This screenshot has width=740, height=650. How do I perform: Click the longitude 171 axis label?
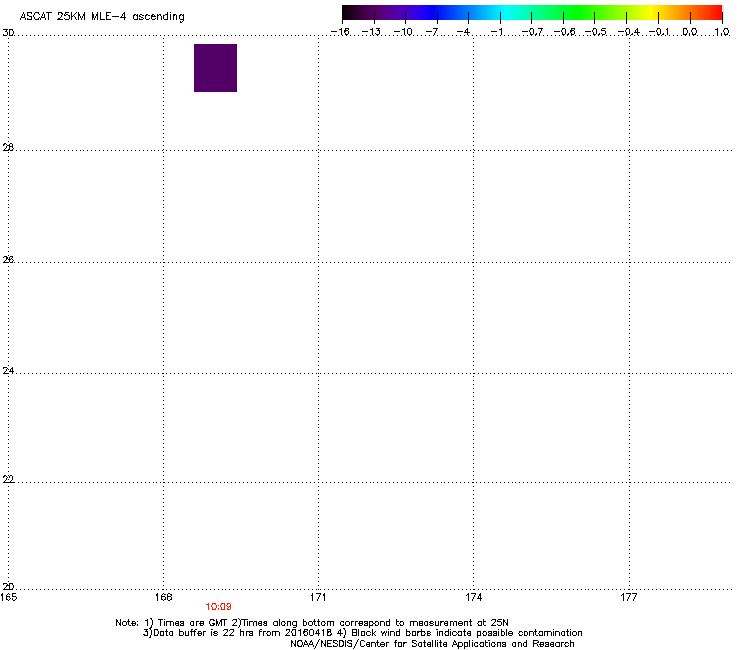coord(318,597)
